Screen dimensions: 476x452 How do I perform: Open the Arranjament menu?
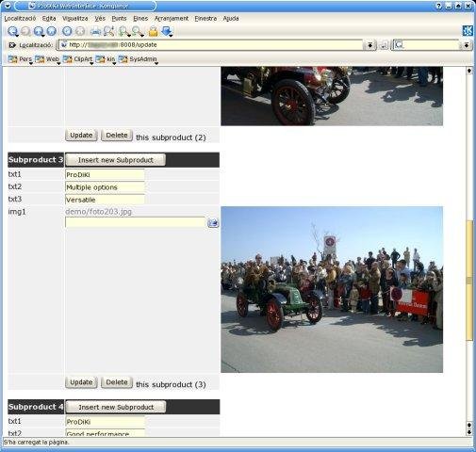coord(172,19)
